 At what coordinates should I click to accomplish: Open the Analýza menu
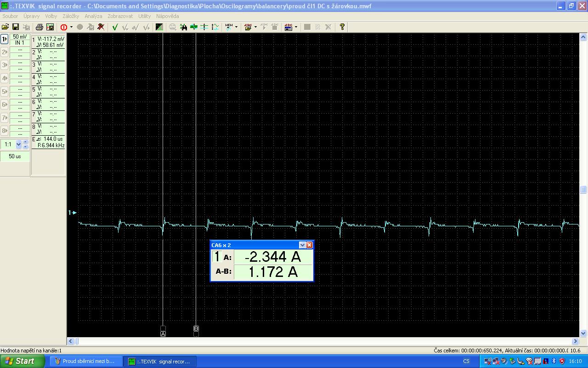point(93,16)
